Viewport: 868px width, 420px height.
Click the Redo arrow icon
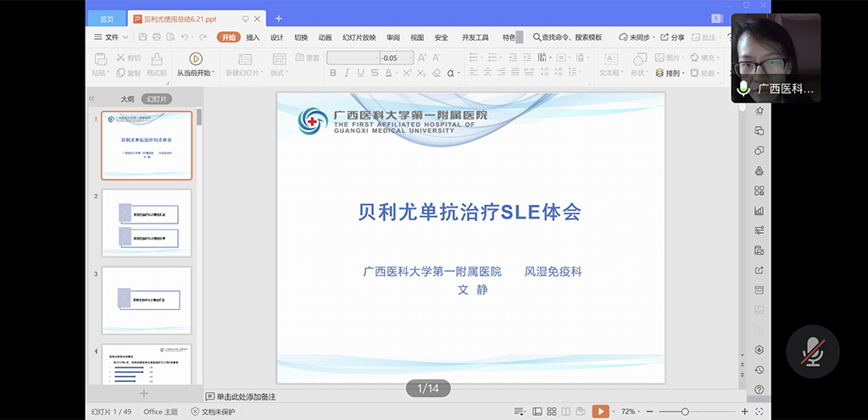pyautogui.click(x=203, y=37)
